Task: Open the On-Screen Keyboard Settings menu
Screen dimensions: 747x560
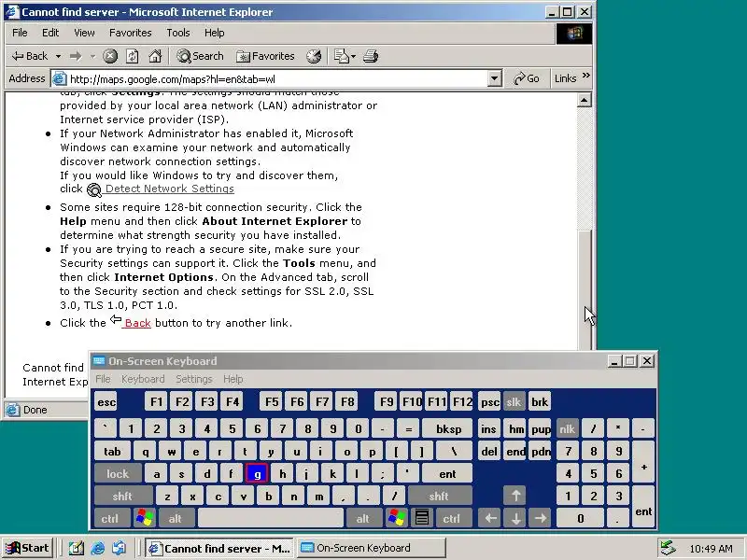Action: pyautogui.click(x=194, y=379)
